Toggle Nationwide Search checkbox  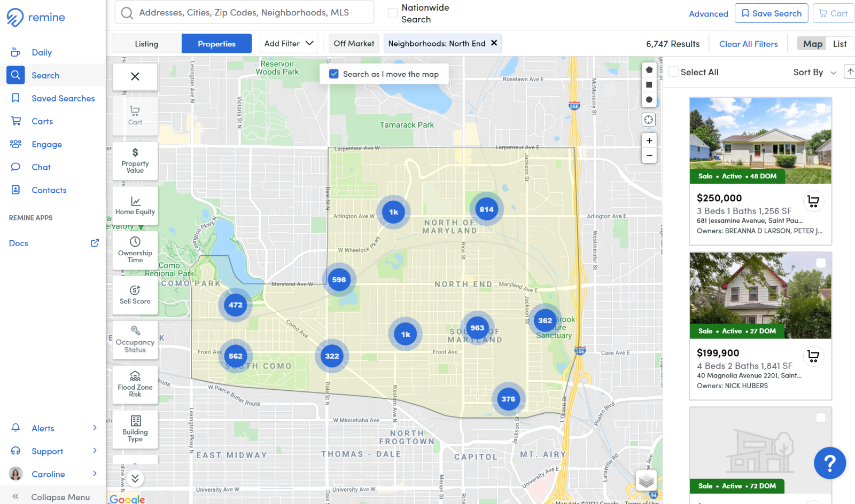coord(393,13)
